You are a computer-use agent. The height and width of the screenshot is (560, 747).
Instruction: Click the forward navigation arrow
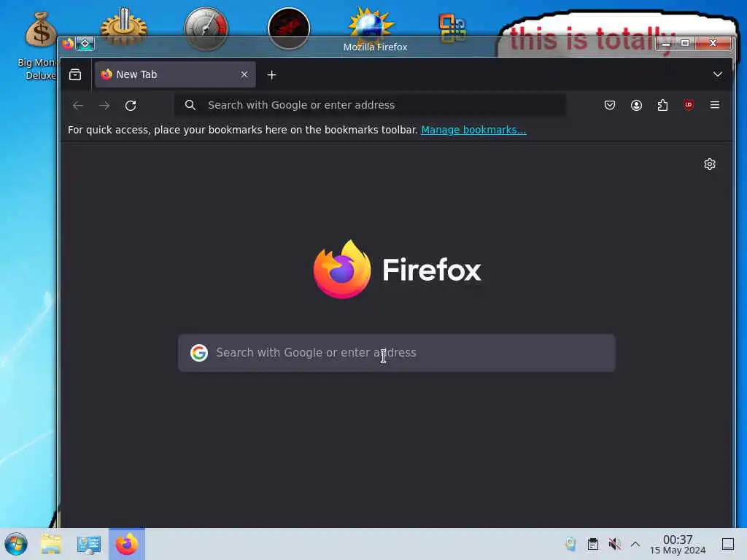[104, 105]
